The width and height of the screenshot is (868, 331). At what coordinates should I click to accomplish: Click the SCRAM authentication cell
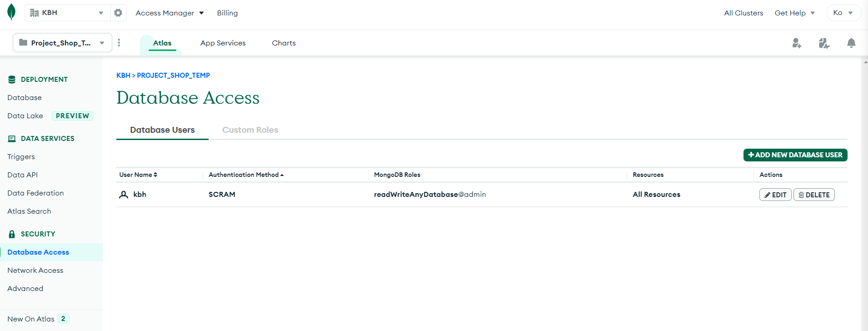[x=222, y=194]
